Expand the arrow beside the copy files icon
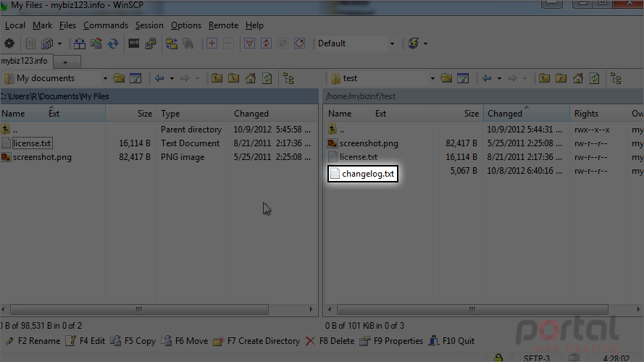This screenshot has height=362, width=644. [59, 43]
